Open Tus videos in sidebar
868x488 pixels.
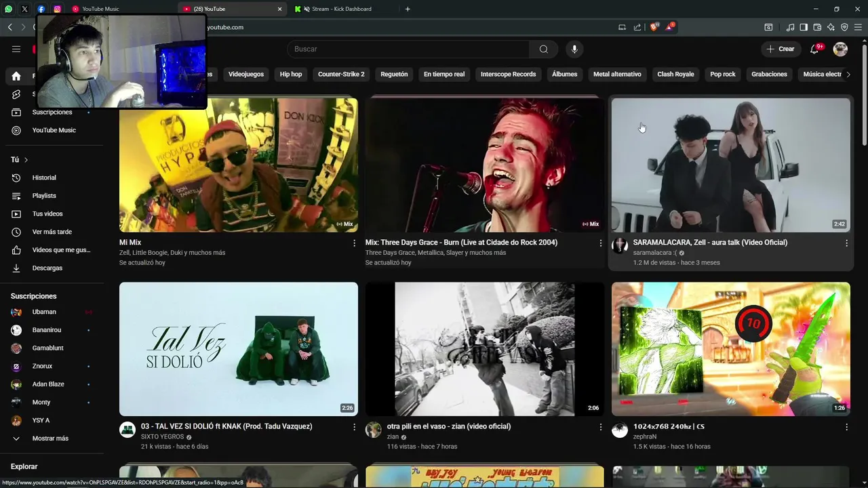click(x=53, y=213)
